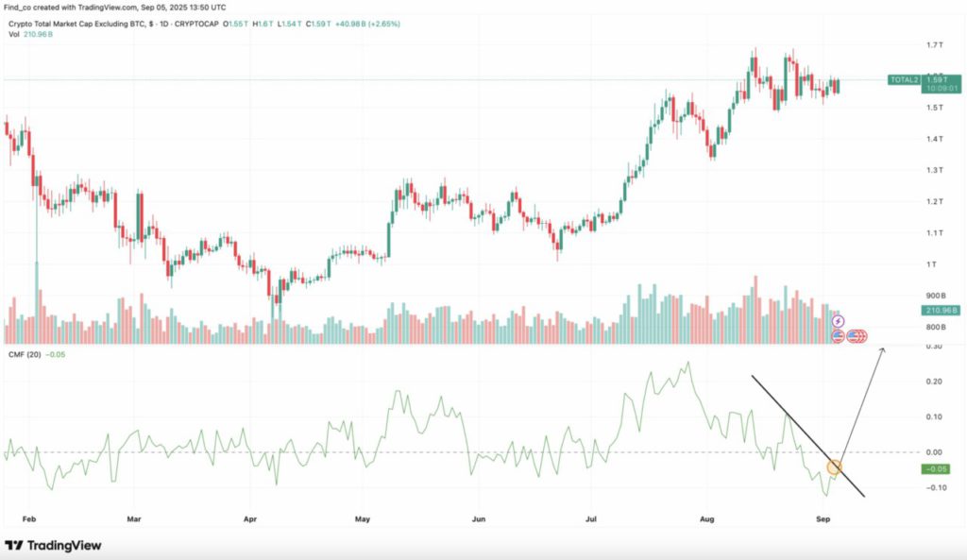Click the orange circle marker on CMF

coord(835,466)
